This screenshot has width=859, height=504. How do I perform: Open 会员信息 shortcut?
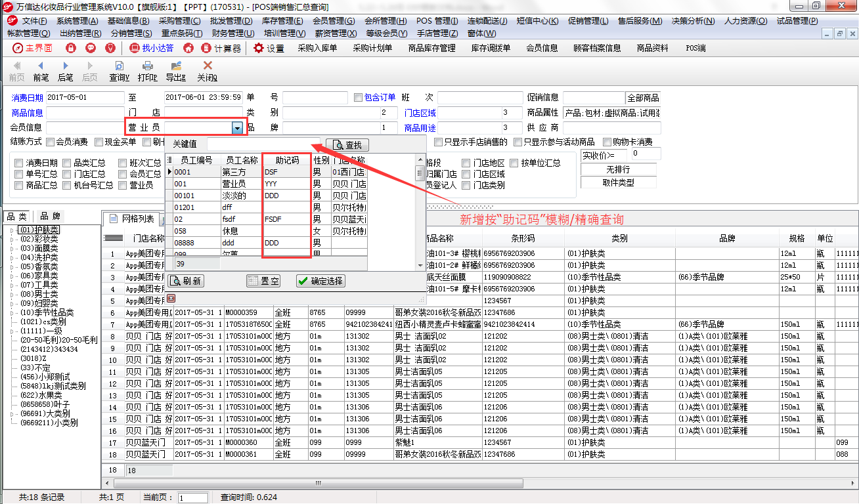pyautogui.click(x=542, y=48)
